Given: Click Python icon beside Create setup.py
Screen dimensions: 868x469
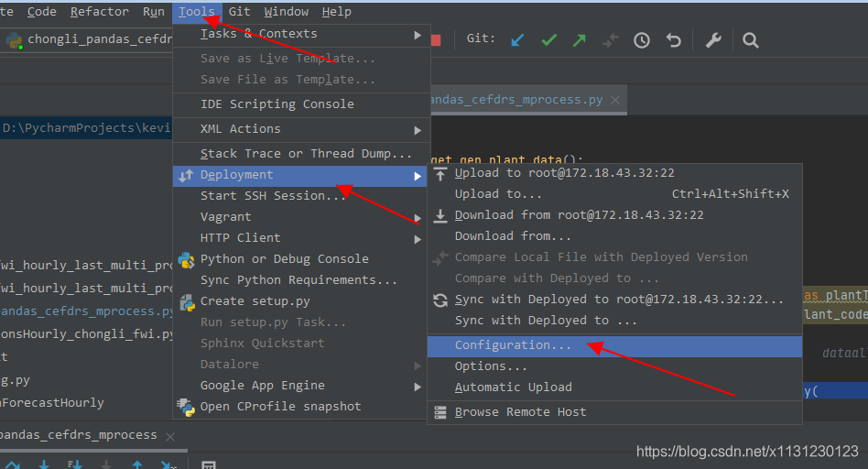Looking at the screenshot, I should (187, 301).
